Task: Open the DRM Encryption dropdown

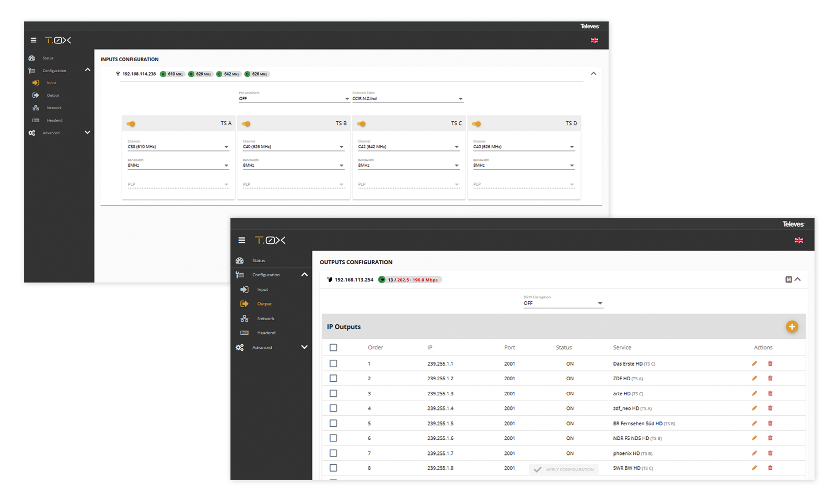Action: point(563,301)
